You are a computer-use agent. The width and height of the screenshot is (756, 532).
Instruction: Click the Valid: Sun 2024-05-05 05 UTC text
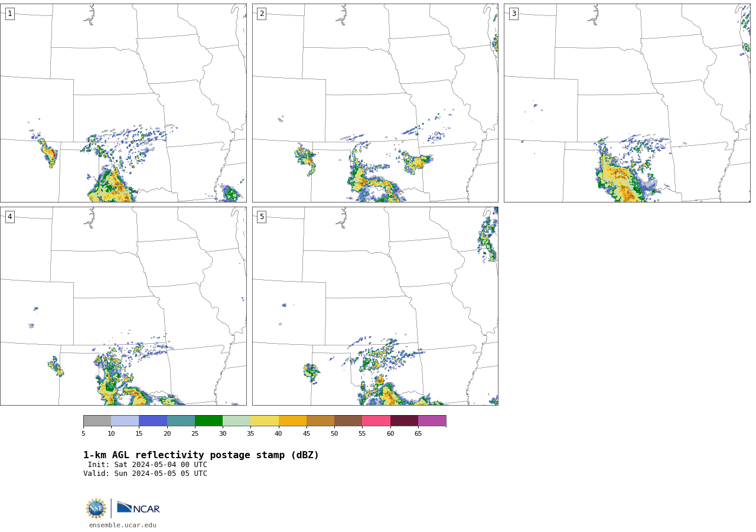[x=145, y=474]
